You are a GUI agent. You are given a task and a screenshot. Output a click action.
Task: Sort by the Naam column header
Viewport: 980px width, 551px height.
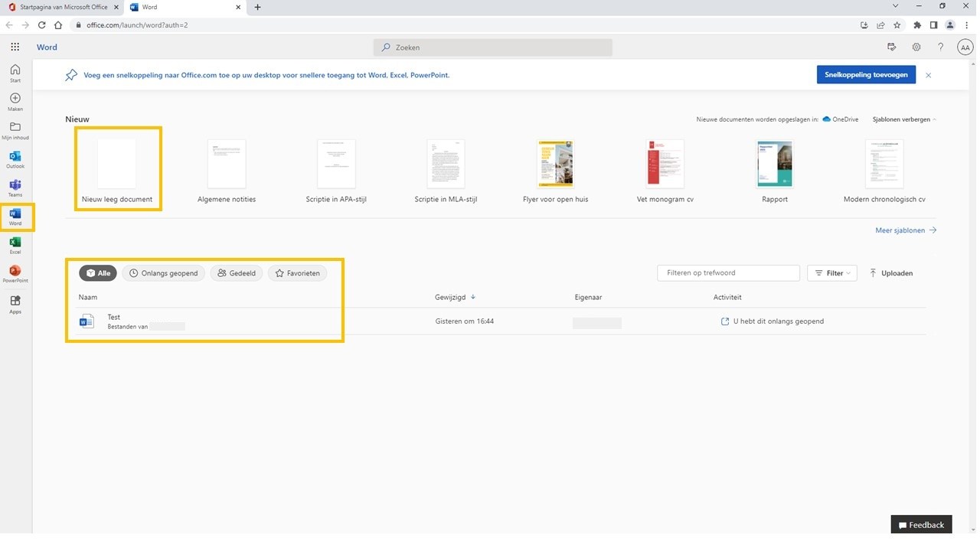[x=88, y=297]
